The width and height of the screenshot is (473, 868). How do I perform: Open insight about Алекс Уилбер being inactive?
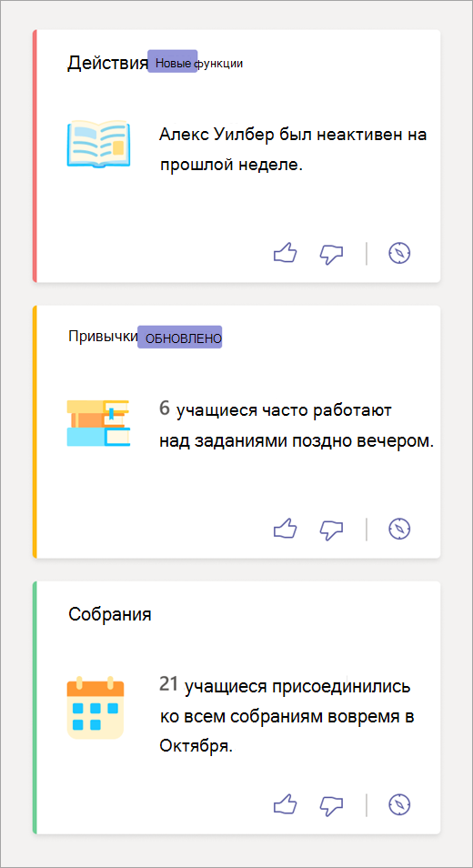[x=293, y=150]
